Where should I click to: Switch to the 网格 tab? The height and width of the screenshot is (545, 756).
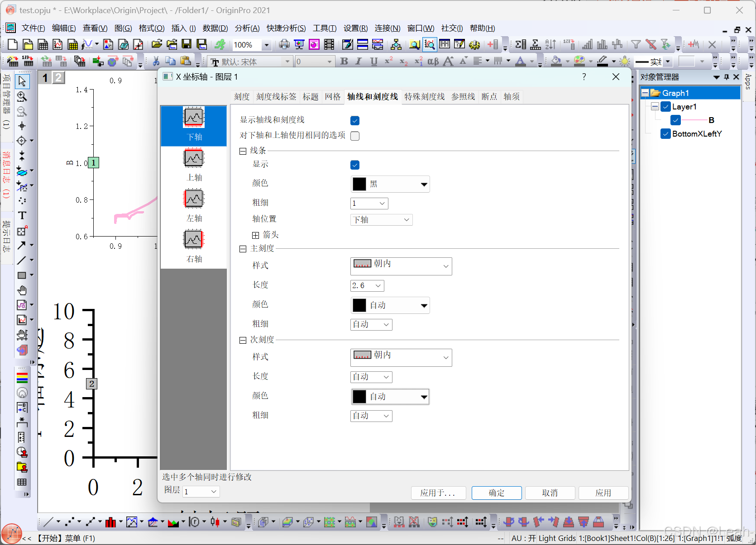[333, 96]
